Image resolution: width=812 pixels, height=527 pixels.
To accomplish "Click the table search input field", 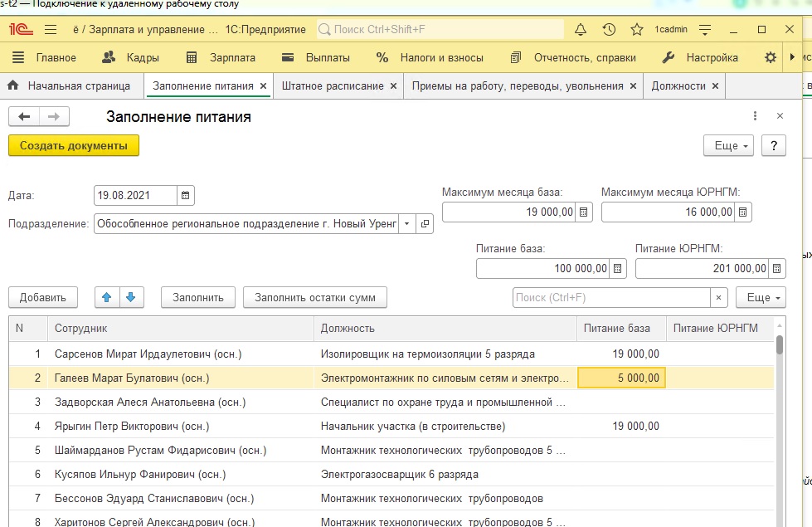I will click(610, 297).
